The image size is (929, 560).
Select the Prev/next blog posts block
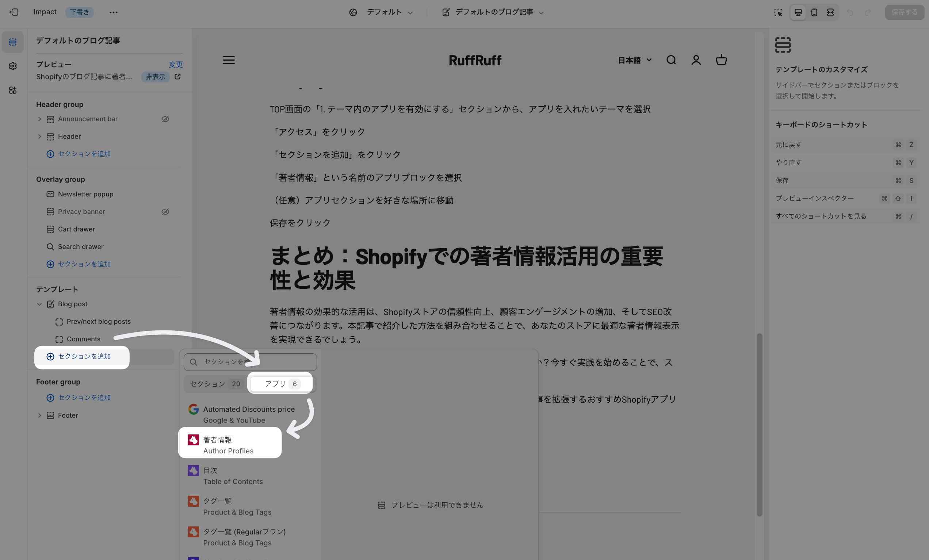(99, 322)
